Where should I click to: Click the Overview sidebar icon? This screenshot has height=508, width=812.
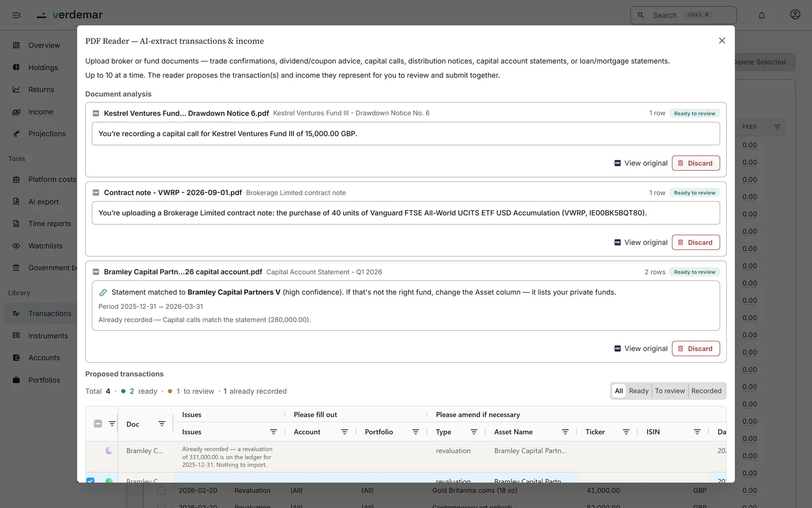point(16,45)
